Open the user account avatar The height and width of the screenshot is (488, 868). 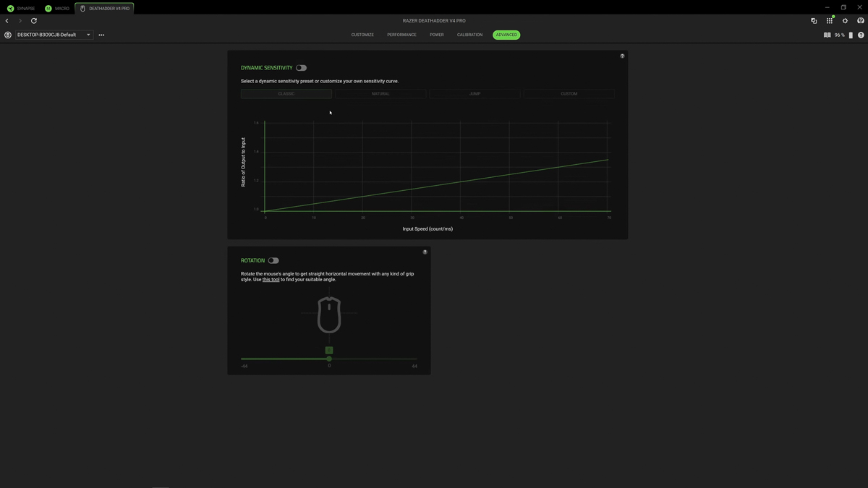[861, 21]
